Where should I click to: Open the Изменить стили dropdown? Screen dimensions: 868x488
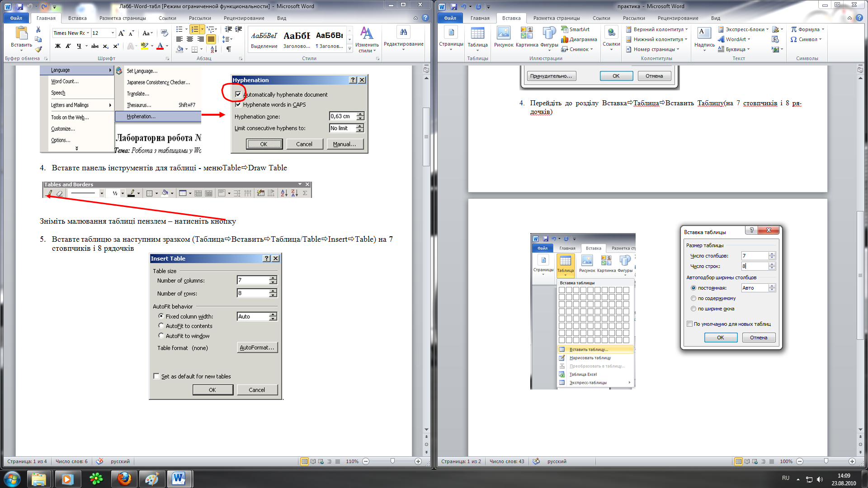(x=367, y=40)
